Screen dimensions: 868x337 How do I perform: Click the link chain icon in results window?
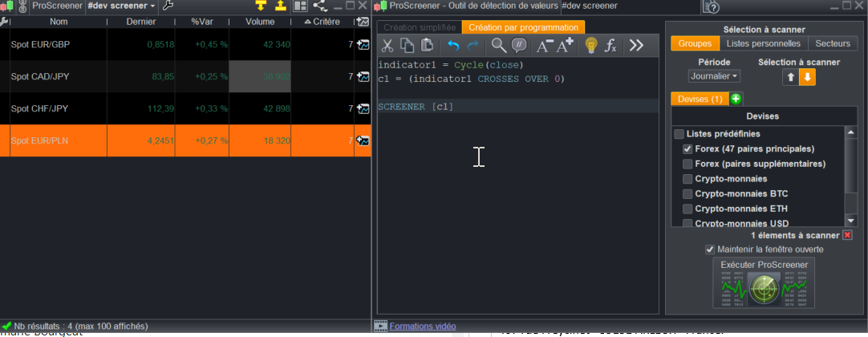point(22,6)
